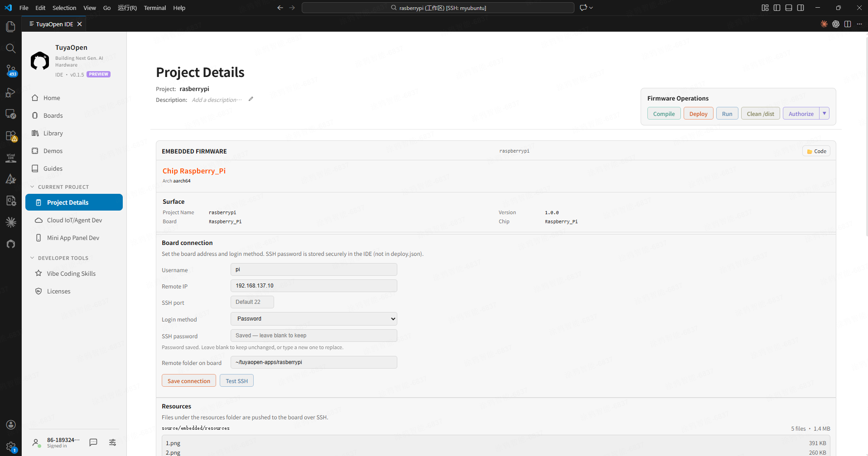Open the Wind IDE activity bar icon
The width and height of the screenshot is (868, 456).
click(x=11, y=158)
